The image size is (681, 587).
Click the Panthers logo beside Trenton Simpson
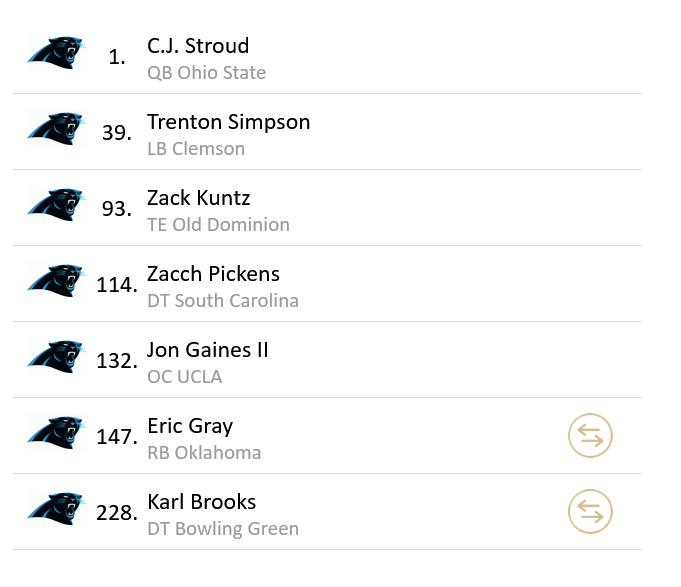[x=56, y=129]
